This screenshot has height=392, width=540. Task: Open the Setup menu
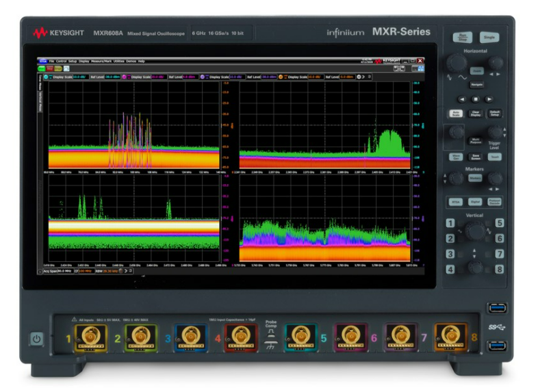[73, 62]
